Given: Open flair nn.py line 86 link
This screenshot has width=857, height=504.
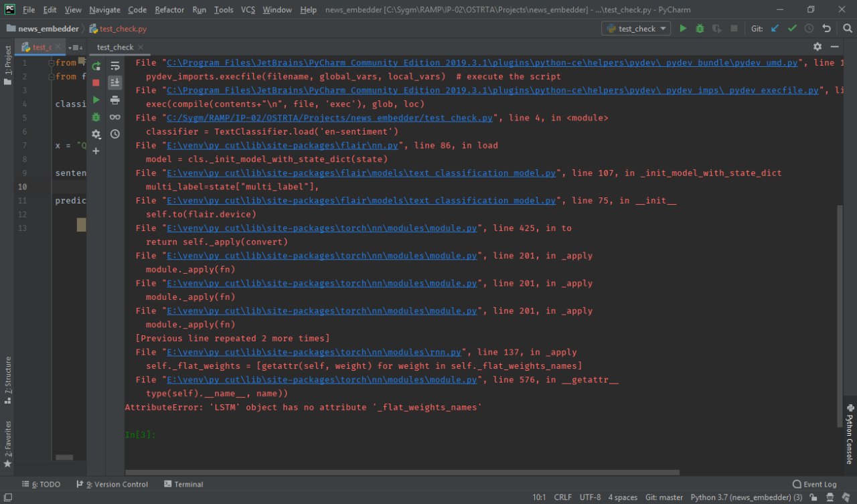Looking at the screenshot, I should point(283,145).
